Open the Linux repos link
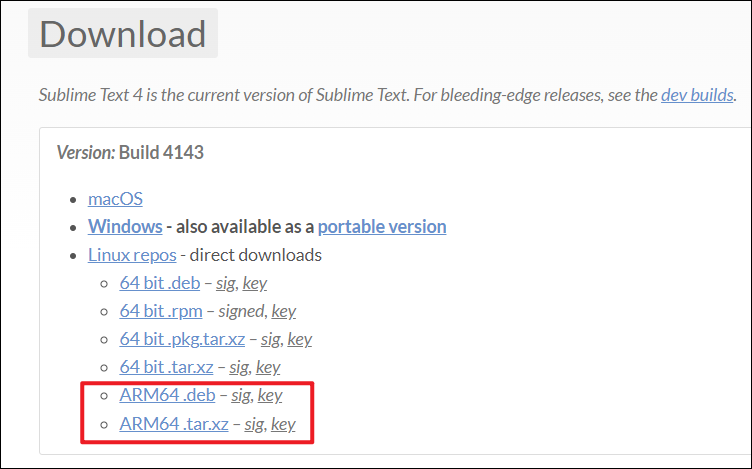Viewport: 752px width, 469px height. tap(132, 255)
